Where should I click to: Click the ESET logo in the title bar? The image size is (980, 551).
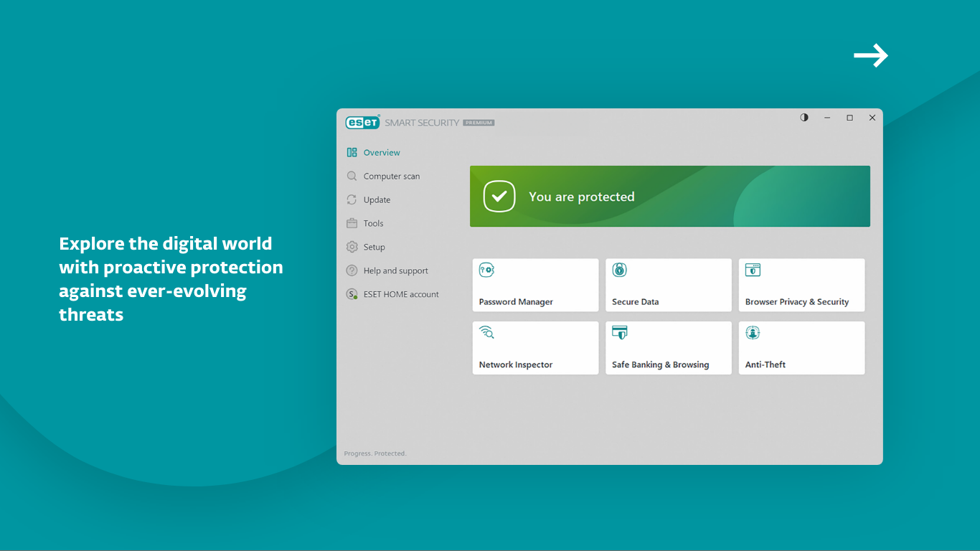click(362, 122)
